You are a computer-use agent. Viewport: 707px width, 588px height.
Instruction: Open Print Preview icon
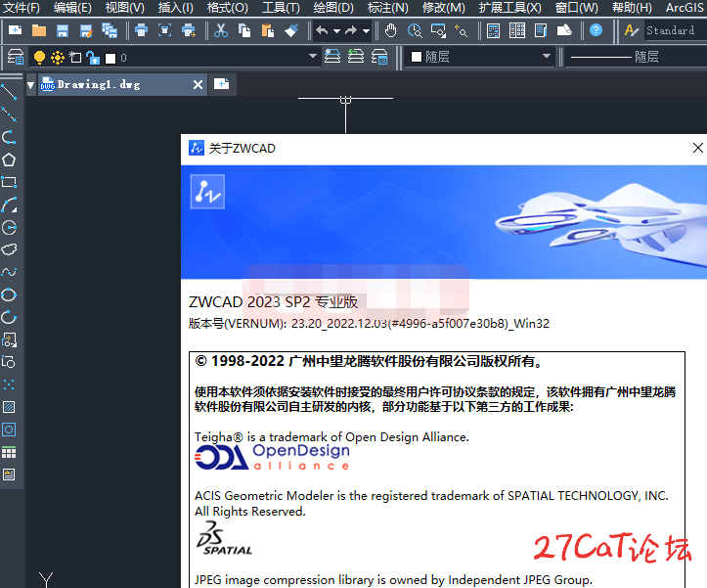click(164, 30)
